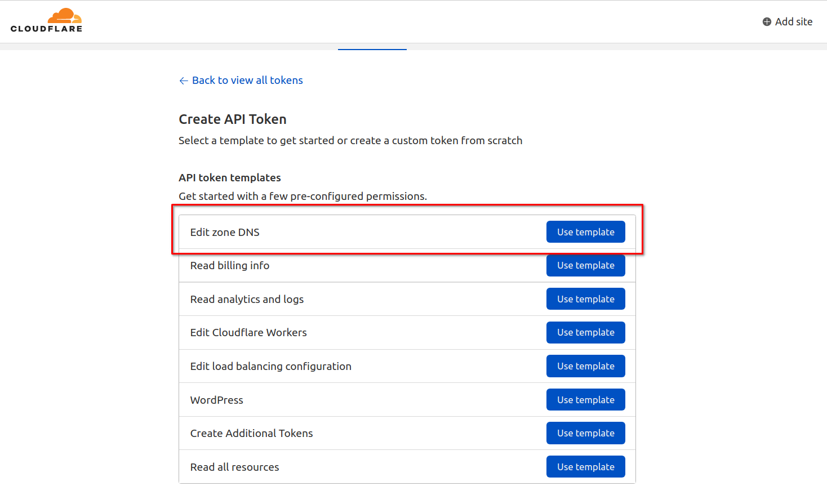This screenshot has width=827, height=504.
Task: Use template for Edit zone DNS
Action: click(585, 232)
